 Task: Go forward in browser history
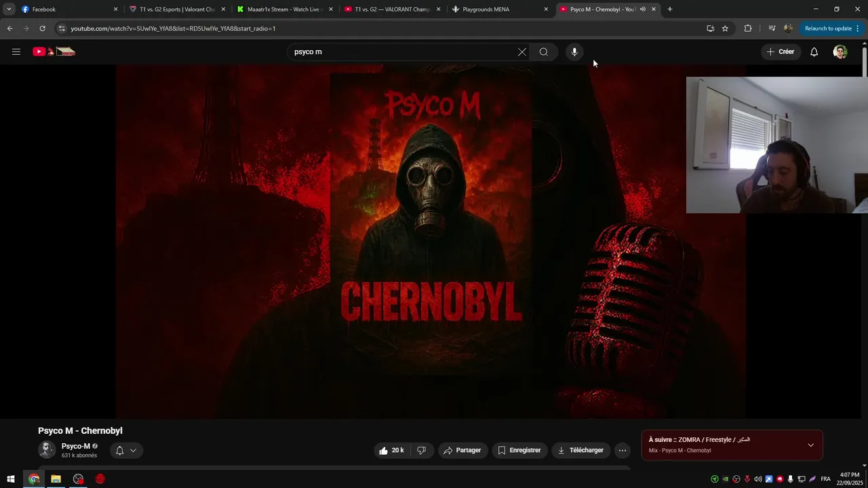(26, 28)
